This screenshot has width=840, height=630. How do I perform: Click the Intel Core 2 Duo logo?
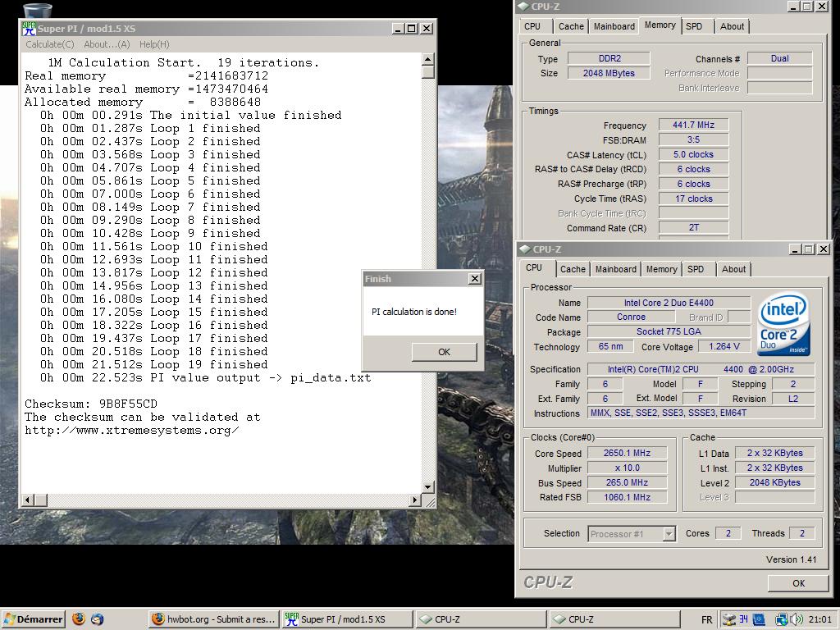(783, 324)
